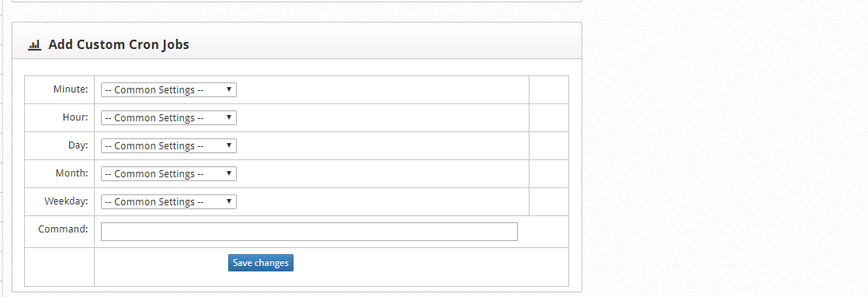This screenshot has height=297, width=868.
Task: Open the Minute Common Settings dropdown
Action: (168, 89)
